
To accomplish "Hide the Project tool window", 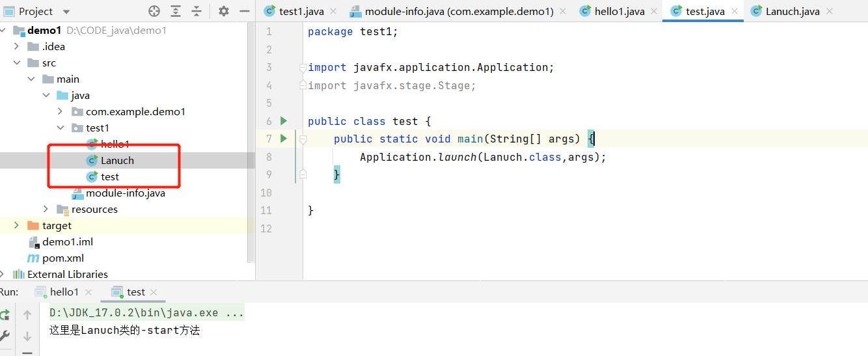I will click(244, 11).
